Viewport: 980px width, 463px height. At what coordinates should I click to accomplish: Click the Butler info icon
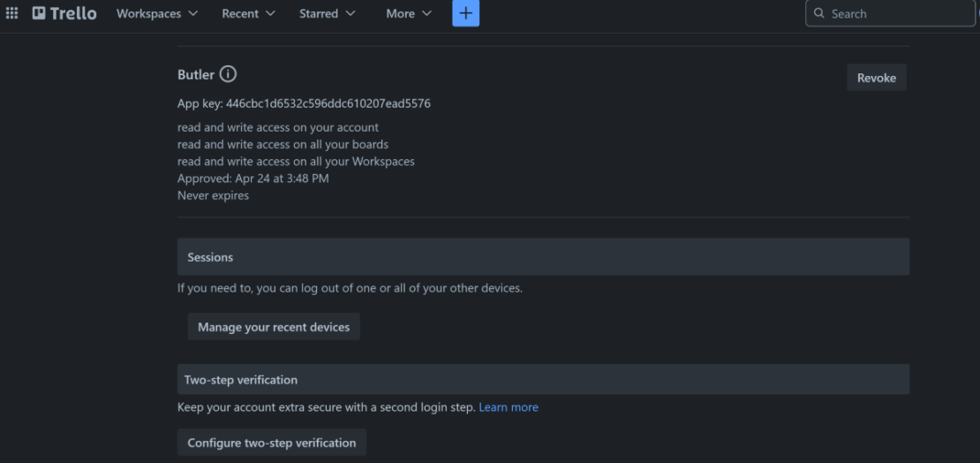[x=228, y=74]
